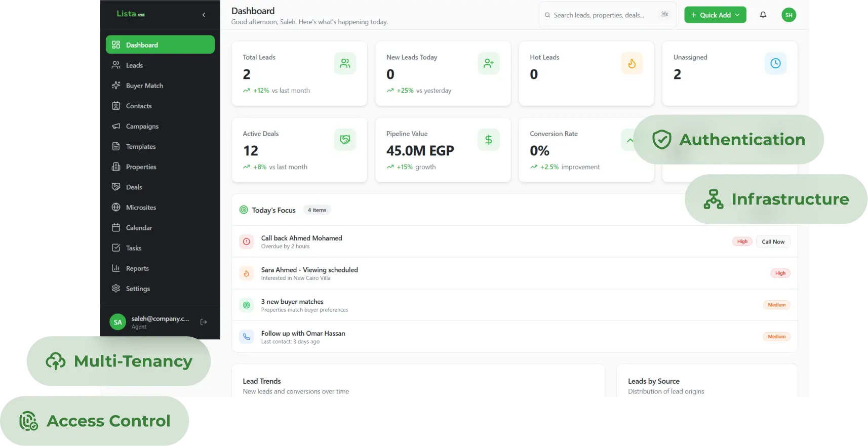
Task: Open the Settings menu item
Action: tap(138, 289)
